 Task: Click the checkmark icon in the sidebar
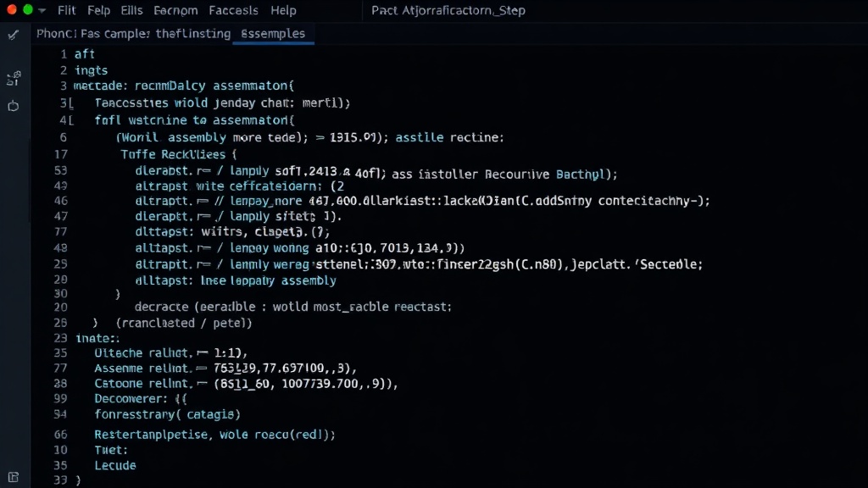coord(14,36)
